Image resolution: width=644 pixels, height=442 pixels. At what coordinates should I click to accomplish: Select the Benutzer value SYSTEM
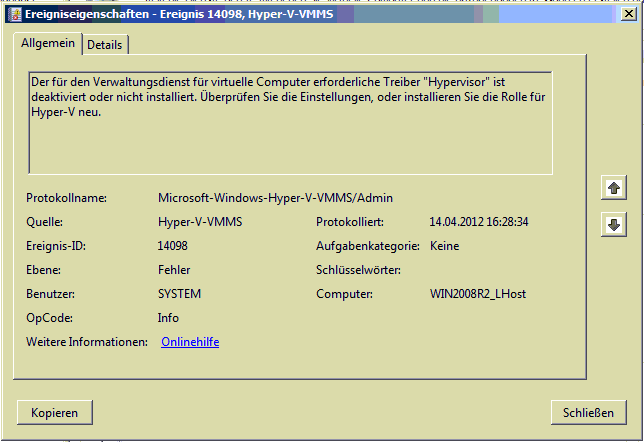click(x=179, y=294)
